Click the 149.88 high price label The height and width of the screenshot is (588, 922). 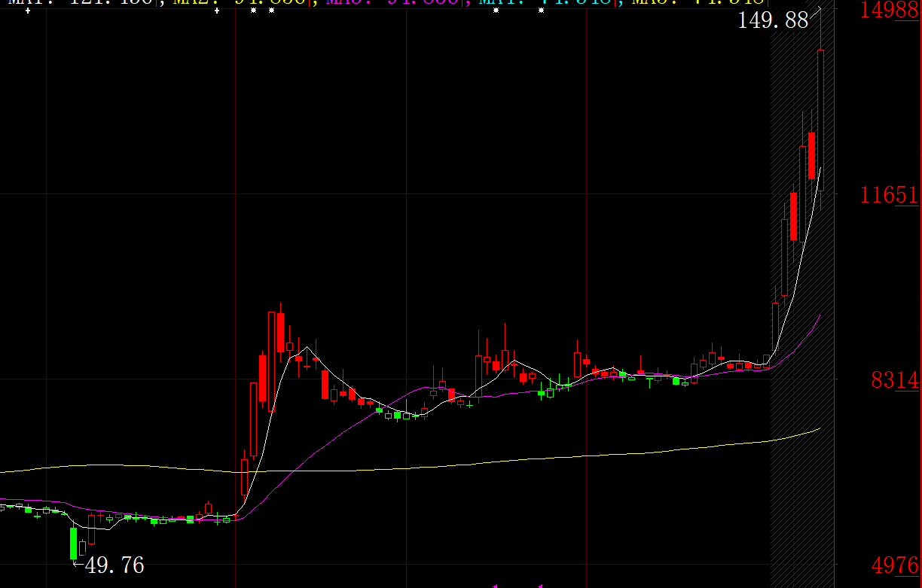tap(773, 20)
